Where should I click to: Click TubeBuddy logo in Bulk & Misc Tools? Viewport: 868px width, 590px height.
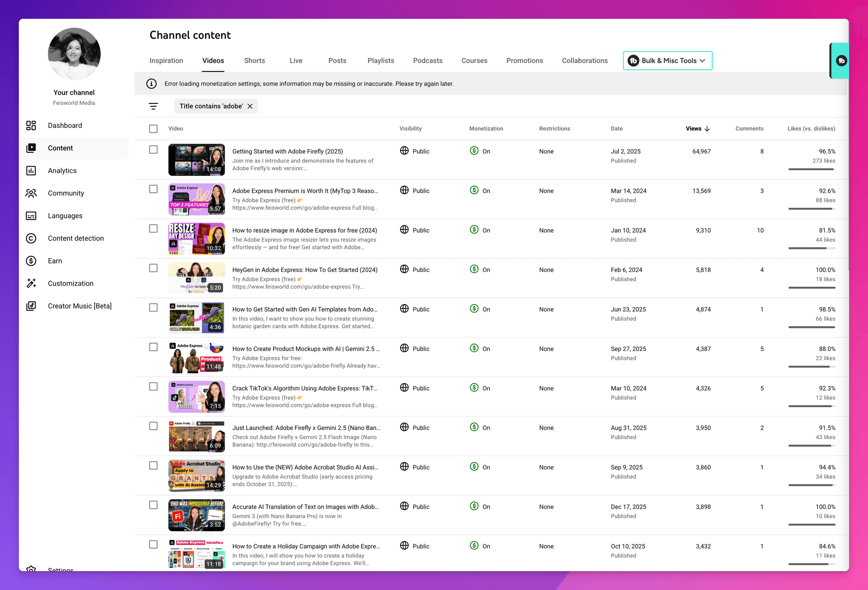[x=633, y=61]
